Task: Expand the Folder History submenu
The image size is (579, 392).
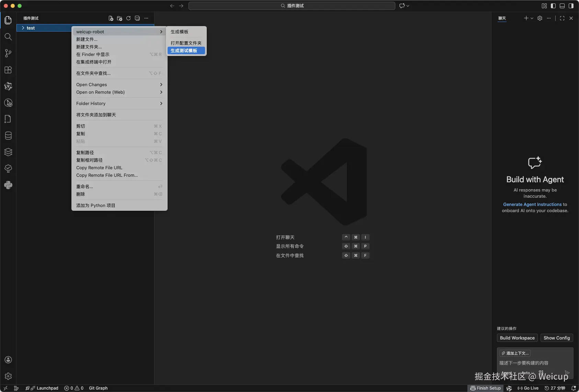Action: [x=119, y=104]
